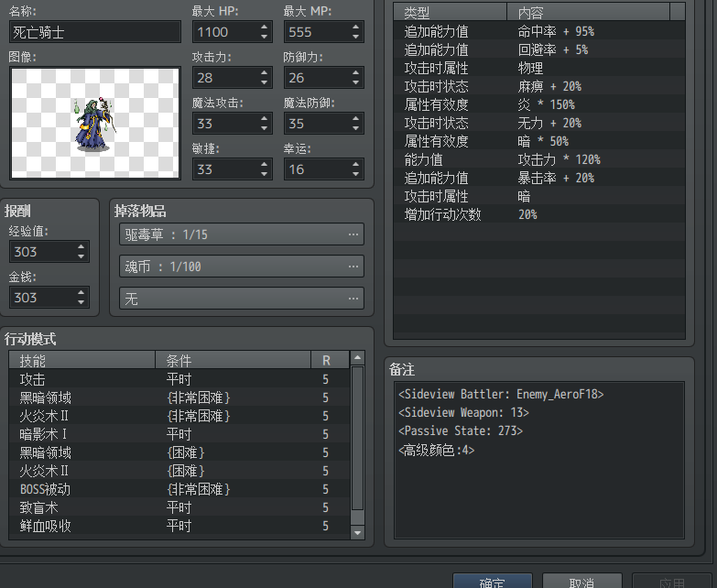Decrease the 魔法防御 value with the down arrow
This screenshot has width=717, height=588.
pos(356,128)
